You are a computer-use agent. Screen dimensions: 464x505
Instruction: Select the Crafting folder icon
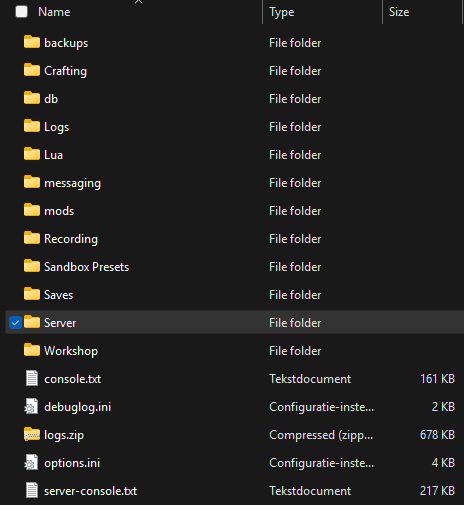pyautogui.click(x=32, y=70)
